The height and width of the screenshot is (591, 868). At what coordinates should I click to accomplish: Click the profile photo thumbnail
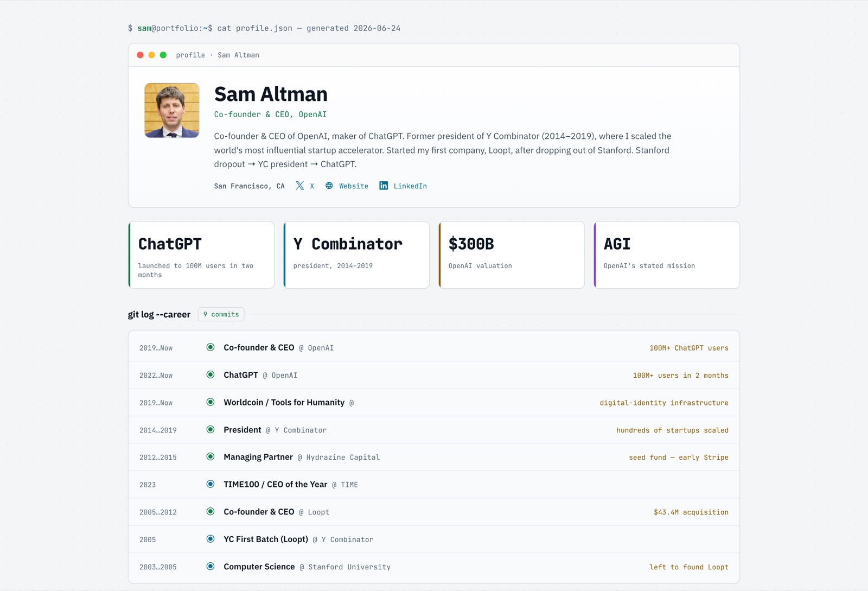pos(172,110)
